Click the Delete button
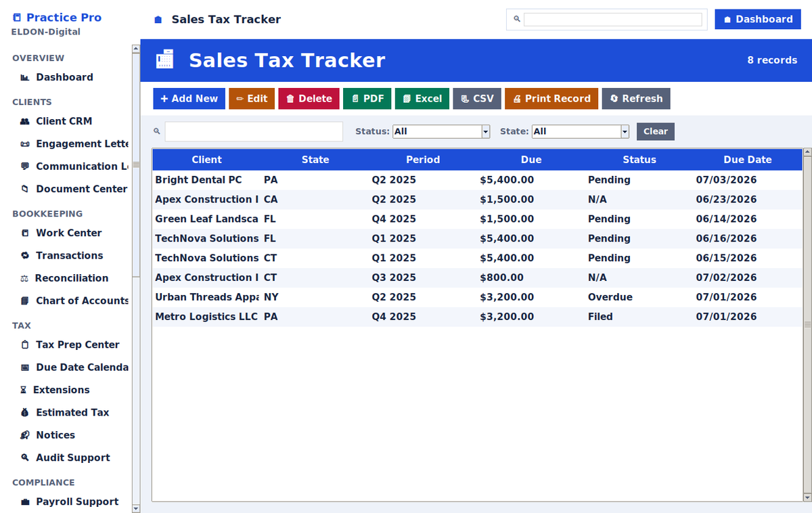Viewport: 812px width, 513px height. (309, 99)
